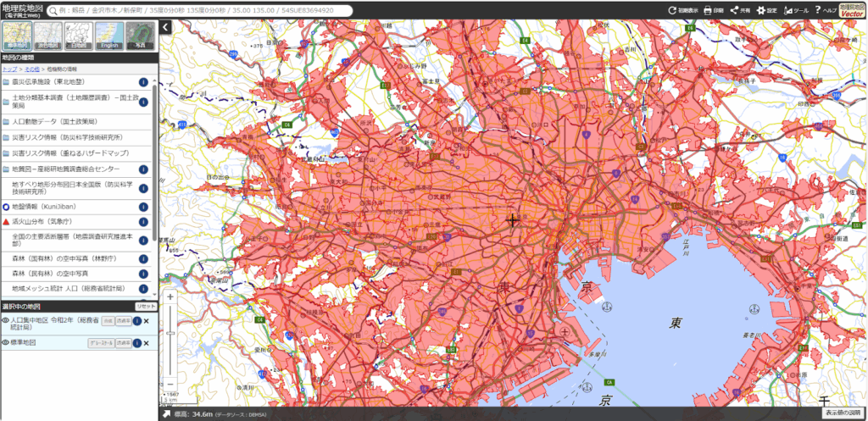This screenshot has height=421, width=868.
Task: Toggle グレースケール on 標準地図 layer
Action: coord(102,344)
